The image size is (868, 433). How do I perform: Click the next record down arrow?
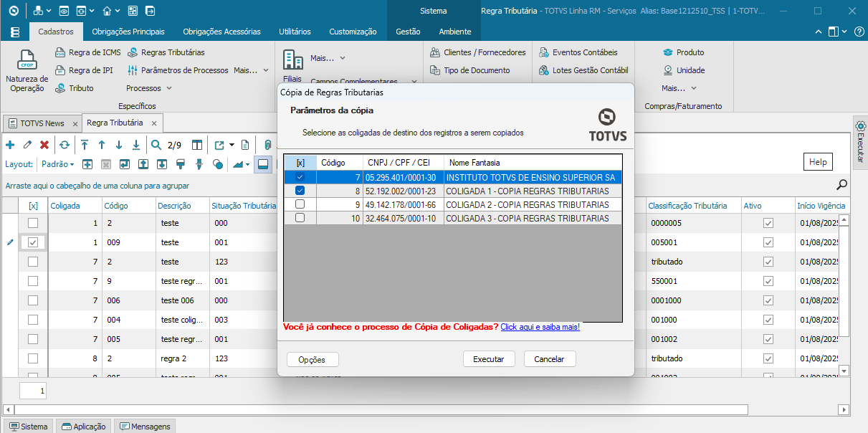pyautogui.click(x=119, y=145)
